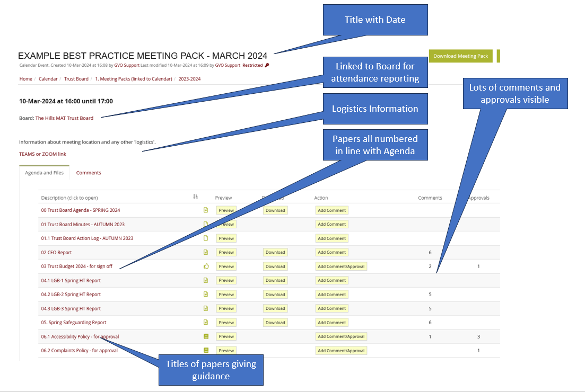Click the document icon for Trust Board Agenda
The height and width of the screenshot is (392, 585).
tap(206, 210)
